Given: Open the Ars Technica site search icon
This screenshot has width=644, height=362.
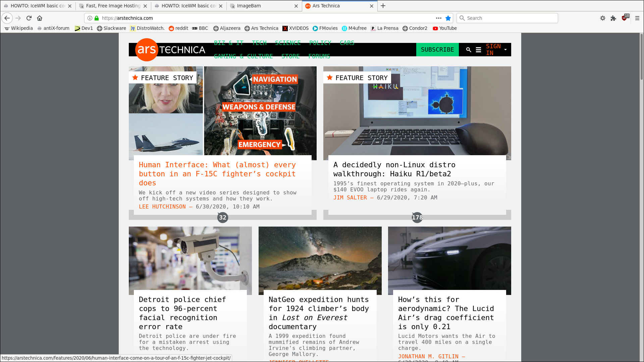Looking at the screenshot, I should pyautogui.click(x=469, y=50).
